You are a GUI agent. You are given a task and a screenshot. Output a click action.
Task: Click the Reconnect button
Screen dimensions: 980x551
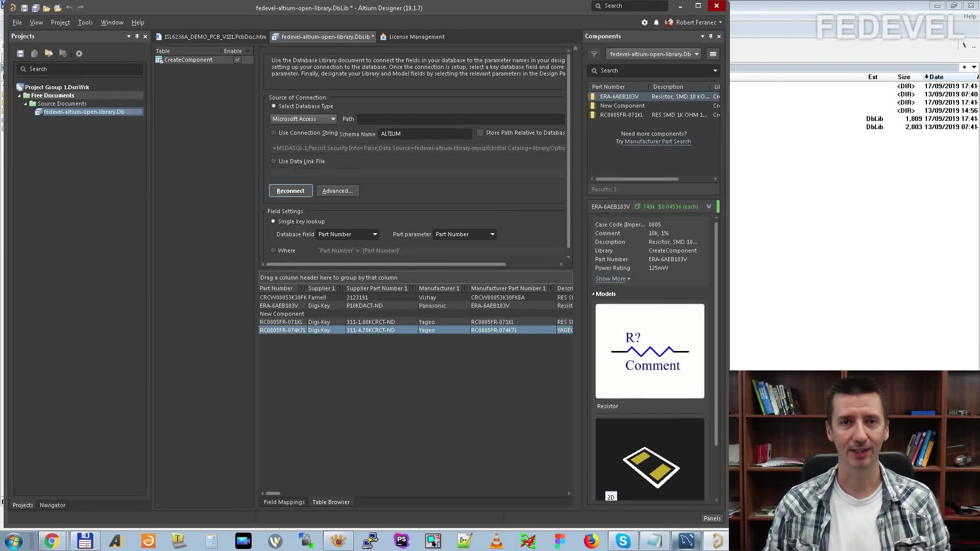290,190
